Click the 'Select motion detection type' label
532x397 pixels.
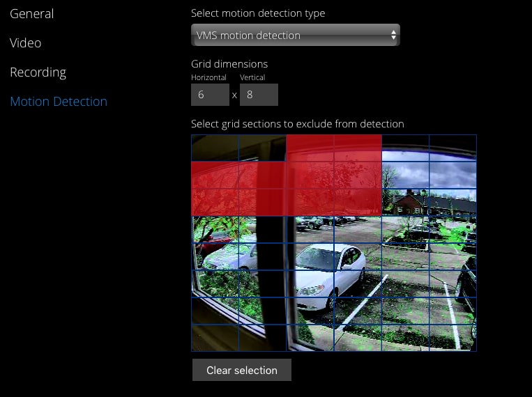pyautogui.click(x=258, y=13)
